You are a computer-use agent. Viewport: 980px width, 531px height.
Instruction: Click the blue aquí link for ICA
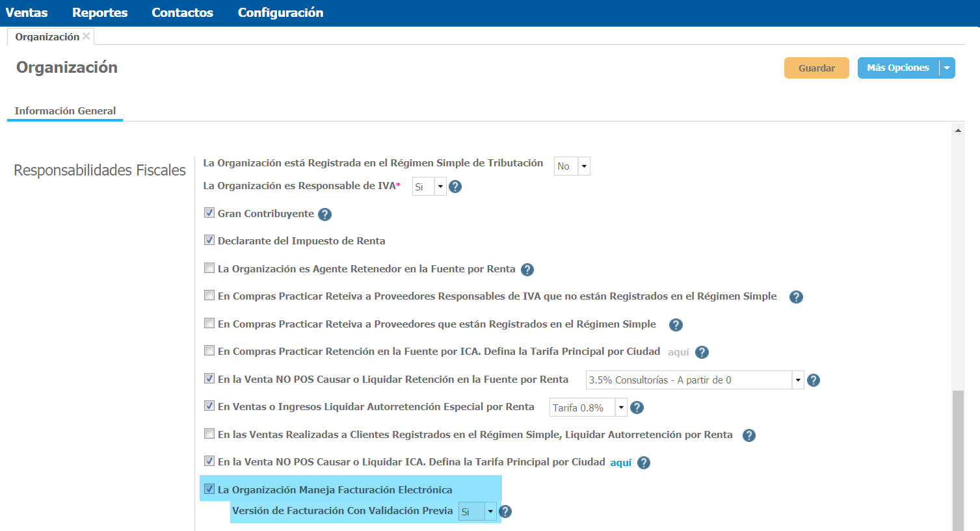coord(620,463)
